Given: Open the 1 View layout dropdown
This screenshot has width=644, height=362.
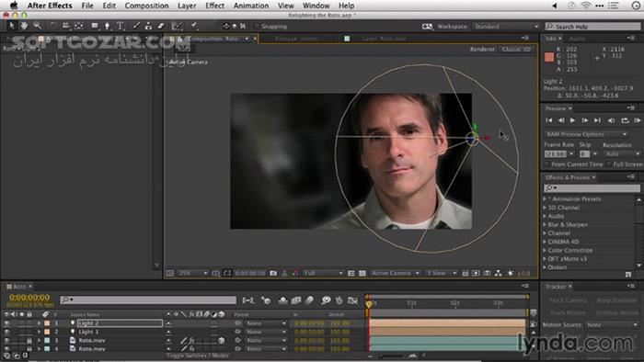Looking at the screenshot, I should click(441, 273).
